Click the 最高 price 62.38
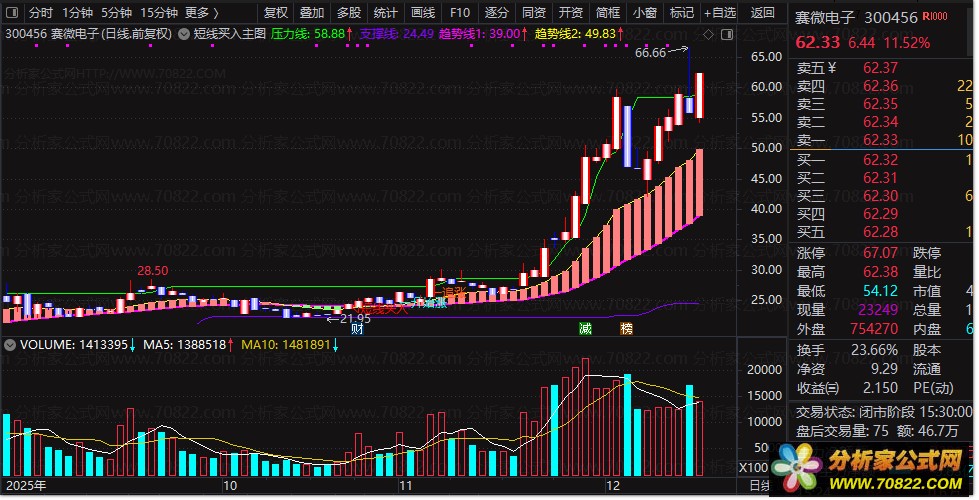Viewport: 979px width, 500px height. click(880, 272)
